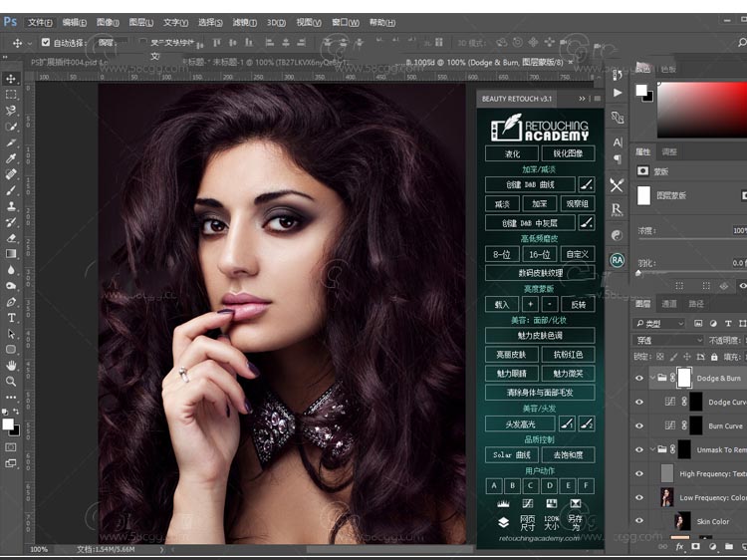This screenshot has height=560, width=747.
Task: Hide the Dodge & Burn group layer
Action: [639, 379]
